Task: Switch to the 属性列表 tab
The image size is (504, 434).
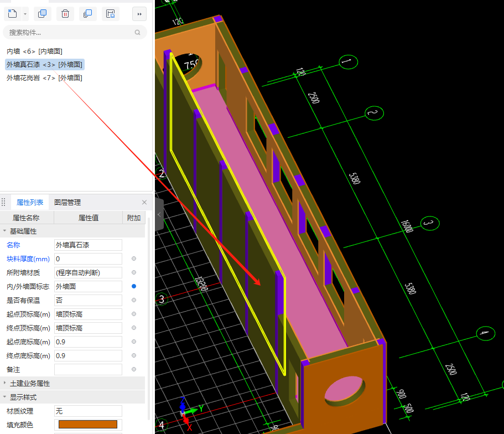Action: (x=30, y=203)
